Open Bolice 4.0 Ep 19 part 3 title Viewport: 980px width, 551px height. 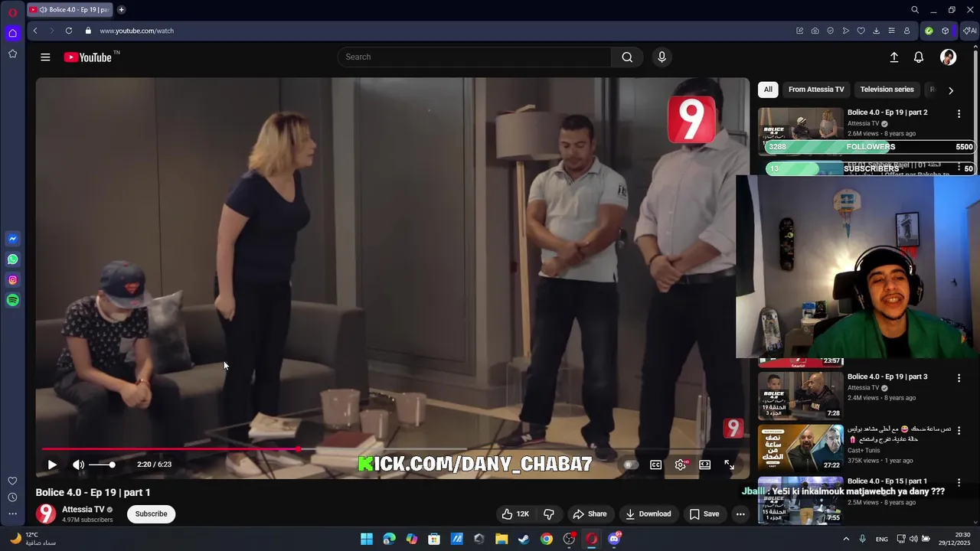tap(887, 377)
